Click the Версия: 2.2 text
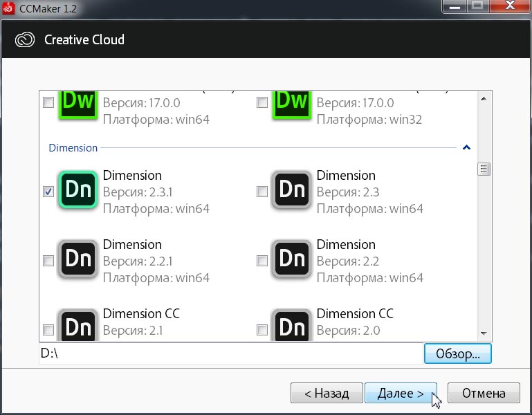Viewport: 532px width, 415px height. 348,261
